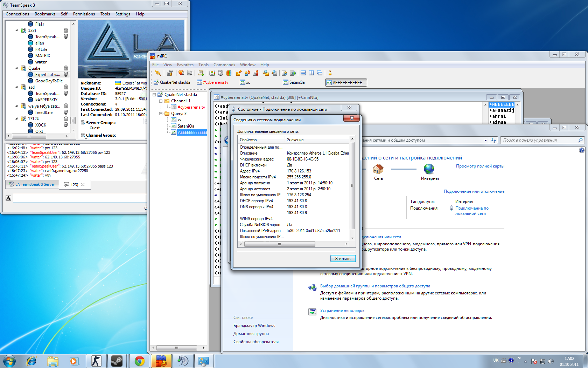Open the Permissions menu in TeamSpeak
This screenshot has width=588, height=368.
click(x=84, y=14)
